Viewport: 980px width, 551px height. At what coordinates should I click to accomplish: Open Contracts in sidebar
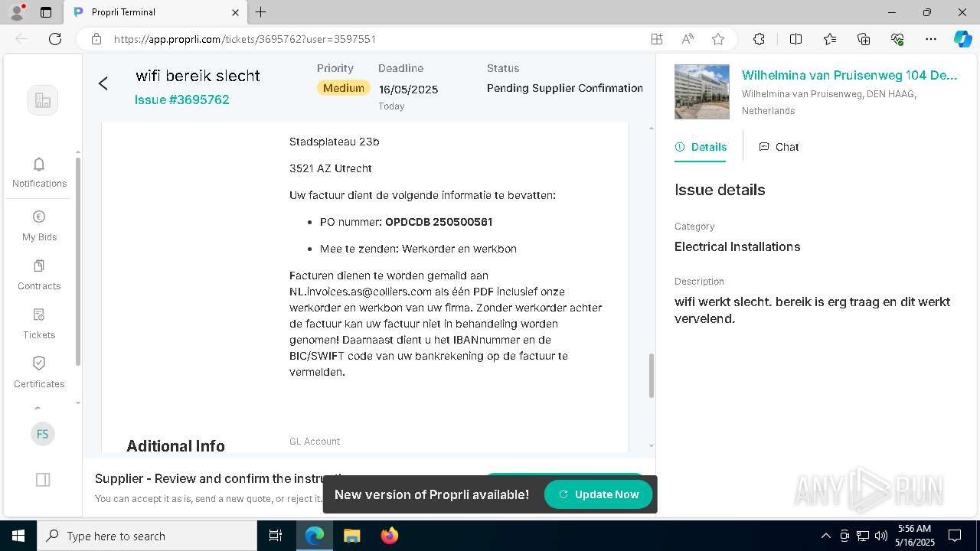tap(39, 275)
